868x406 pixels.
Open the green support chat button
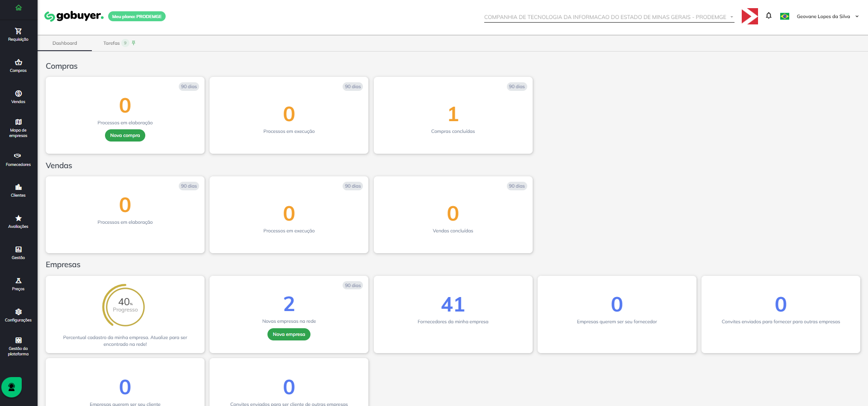pyautogui.click(x=12, y=387)
